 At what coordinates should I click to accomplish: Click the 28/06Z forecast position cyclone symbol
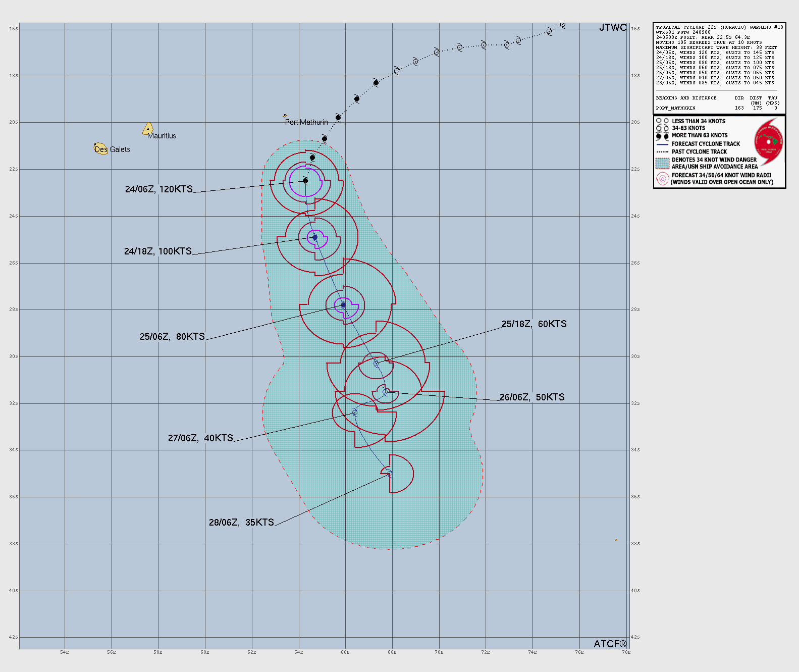tap(389, 474)
